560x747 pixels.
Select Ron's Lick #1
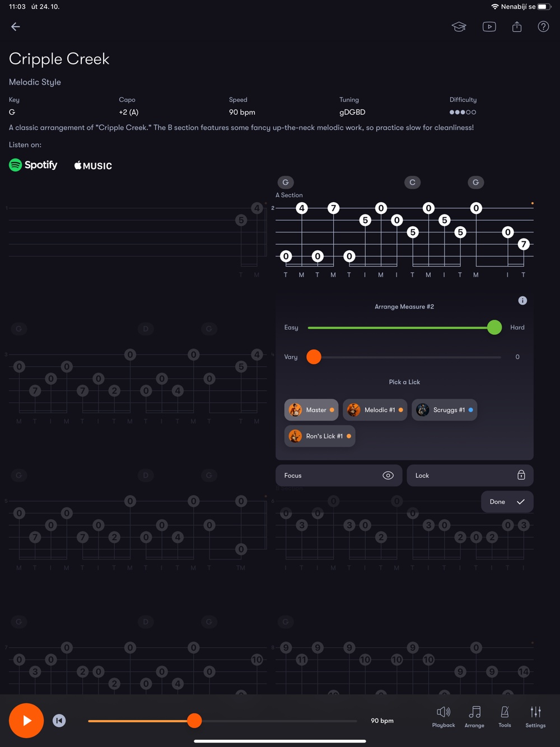320,436
